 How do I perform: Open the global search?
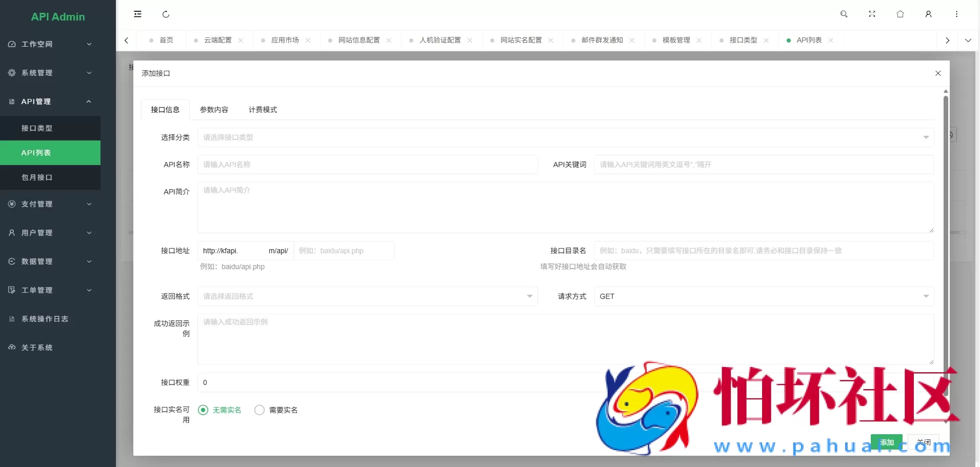point(844,14)
